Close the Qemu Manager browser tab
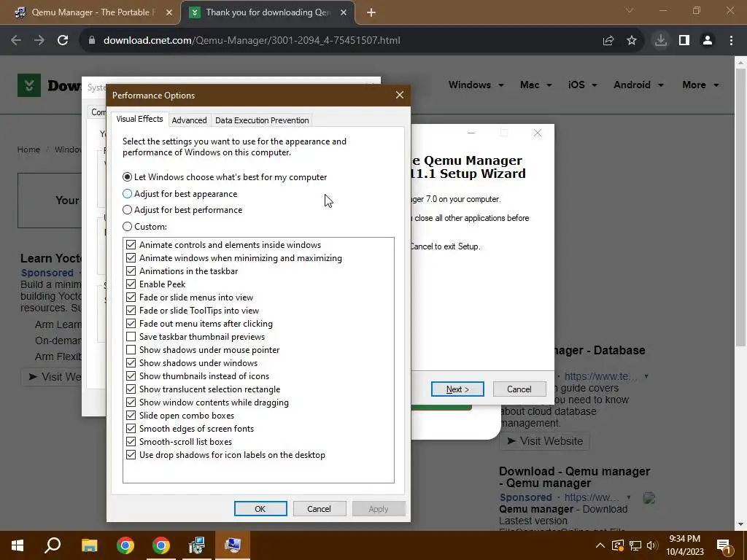Viewport: 747px width, 560px height. 169,12
